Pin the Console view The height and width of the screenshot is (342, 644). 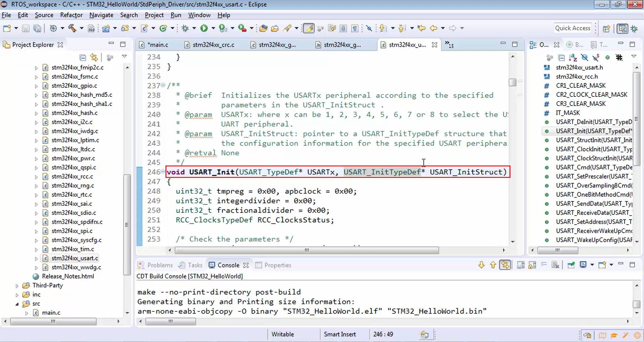pos(571,265)
